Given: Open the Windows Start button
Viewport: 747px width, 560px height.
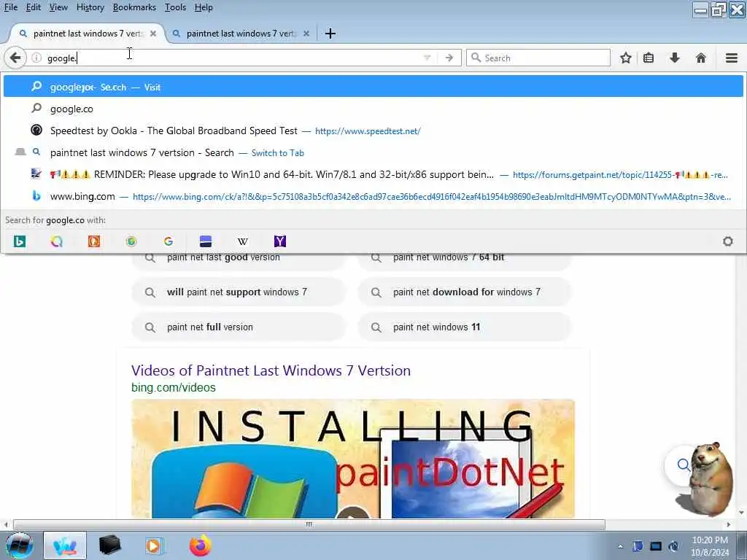Looking at the screenshot, I should 18,545.
